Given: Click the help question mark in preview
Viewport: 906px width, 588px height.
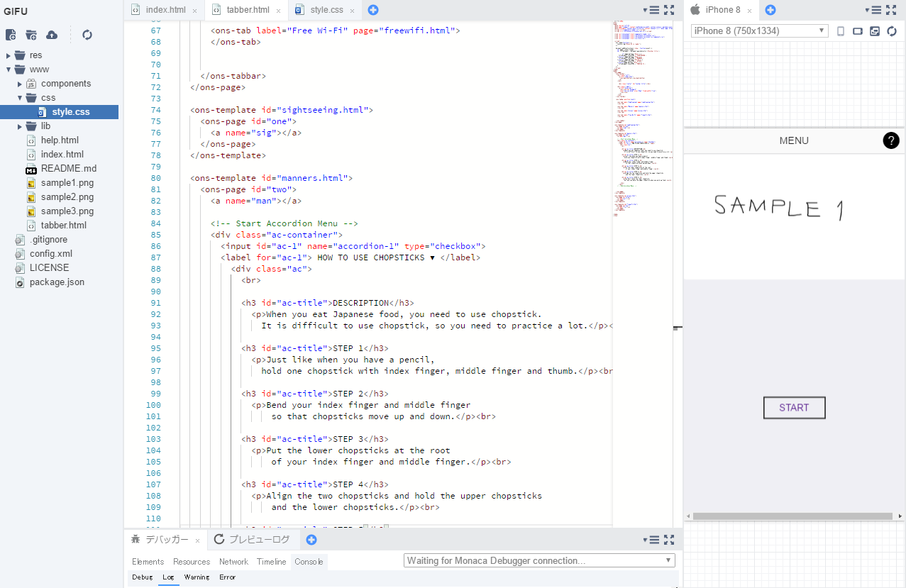Looking at the screenshot, I should 891,140.
